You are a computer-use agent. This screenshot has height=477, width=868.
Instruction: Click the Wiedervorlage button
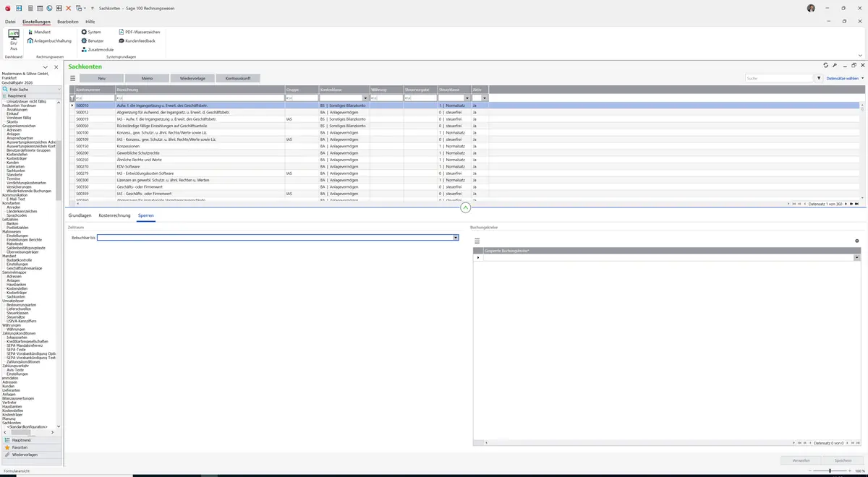click(x=192, y=78)
